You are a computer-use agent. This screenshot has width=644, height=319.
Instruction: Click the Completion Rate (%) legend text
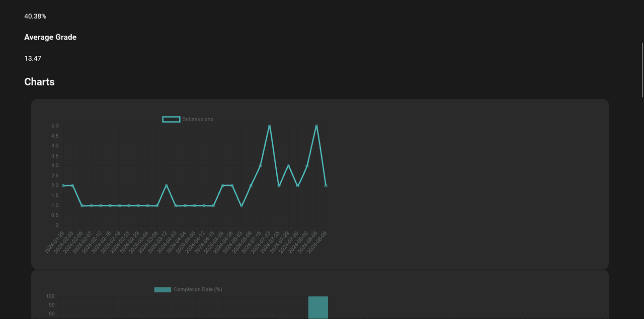click(x=198, y=290)
